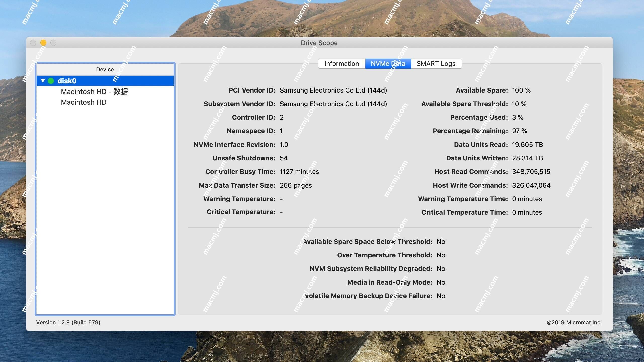Switch to SMART Logs tab

[x=436, y=63]
